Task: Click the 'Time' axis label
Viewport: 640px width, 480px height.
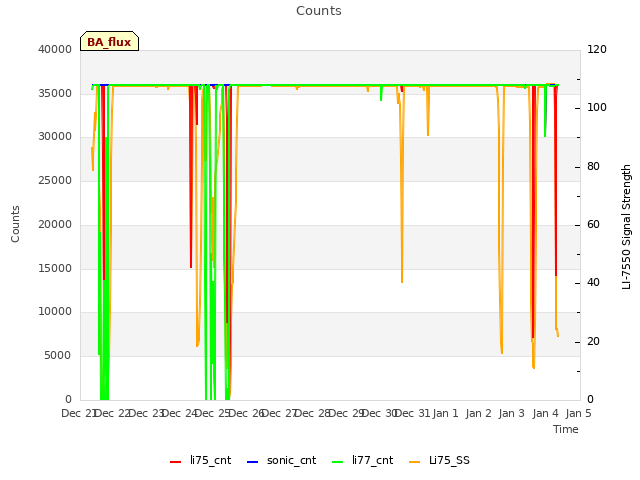Action: click(566, 429)
